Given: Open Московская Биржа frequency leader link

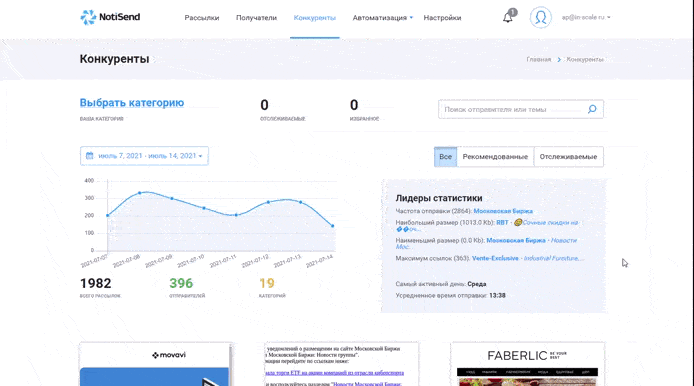Looking at the screenshot, I should (503, 211).
